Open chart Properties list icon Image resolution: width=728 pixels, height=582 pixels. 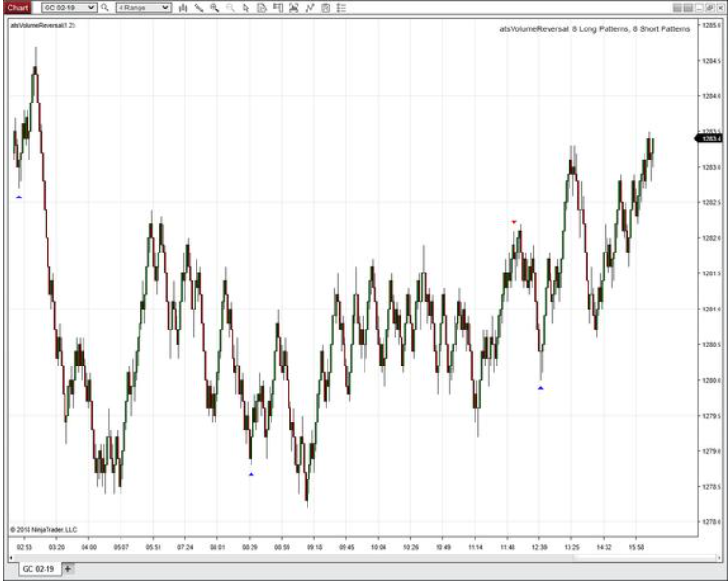(342, 8)
